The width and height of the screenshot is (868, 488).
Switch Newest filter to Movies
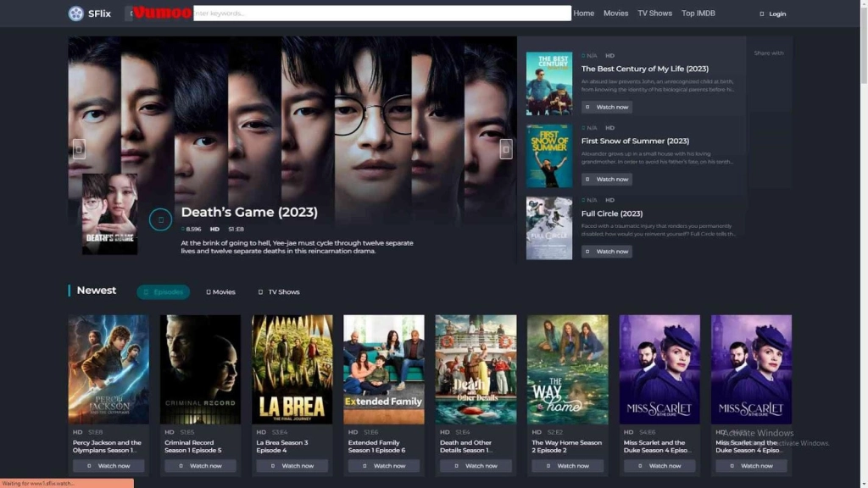click(x=220, y=291)
